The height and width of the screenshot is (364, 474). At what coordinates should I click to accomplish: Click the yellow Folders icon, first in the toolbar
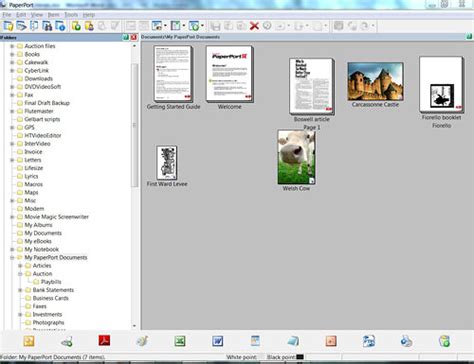point(8,26)
